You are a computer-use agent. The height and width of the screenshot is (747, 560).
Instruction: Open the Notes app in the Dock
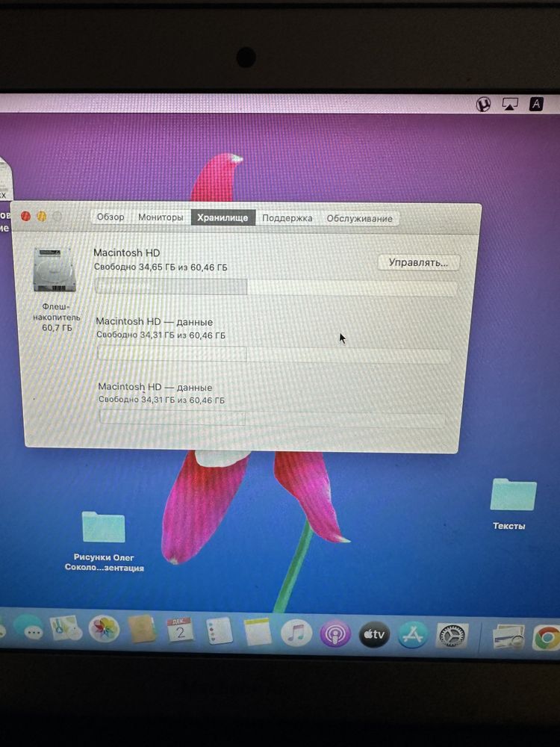tap(257, 632)
